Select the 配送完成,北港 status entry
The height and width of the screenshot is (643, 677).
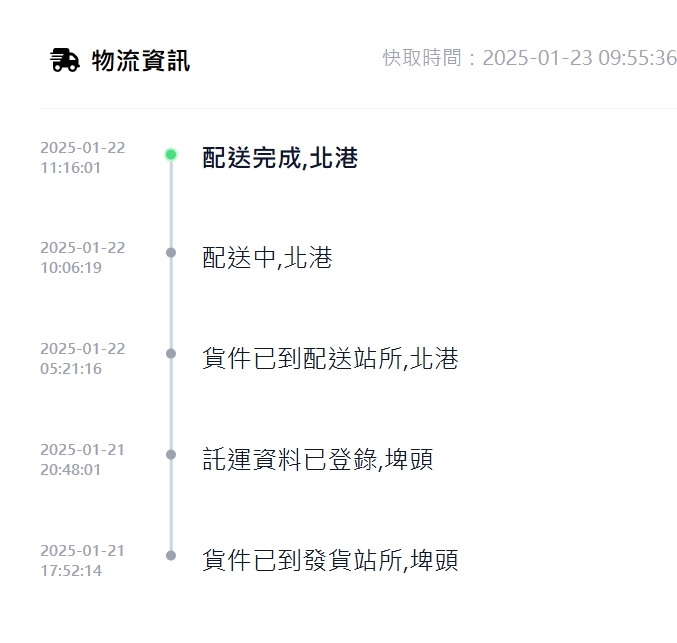pos(280,158)
